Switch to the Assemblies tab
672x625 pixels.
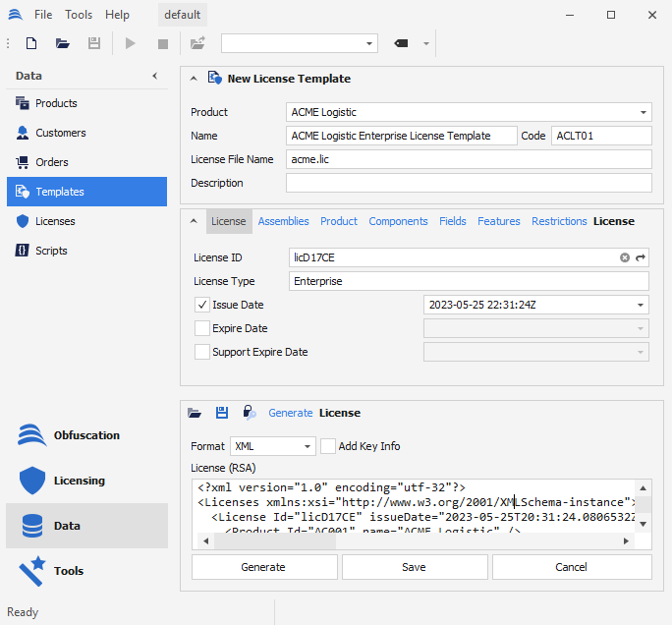pos(283,221)
